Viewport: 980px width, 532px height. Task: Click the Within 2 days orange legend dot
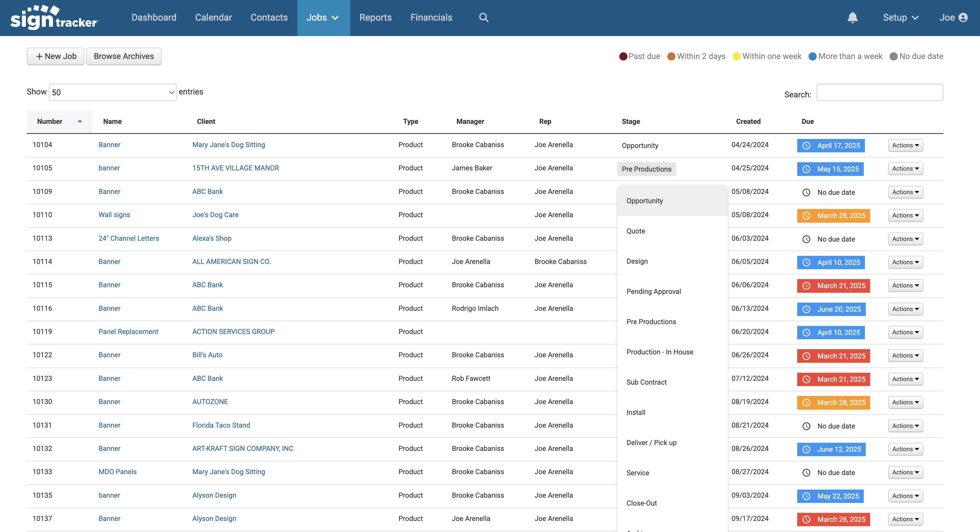click(671, 56)
